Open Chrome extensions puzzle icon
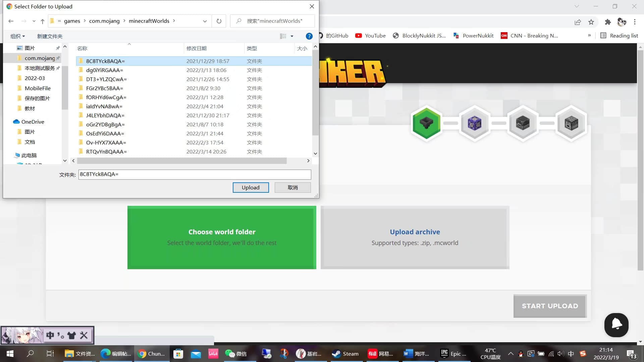644x362 pixels. tap(608, 22)
